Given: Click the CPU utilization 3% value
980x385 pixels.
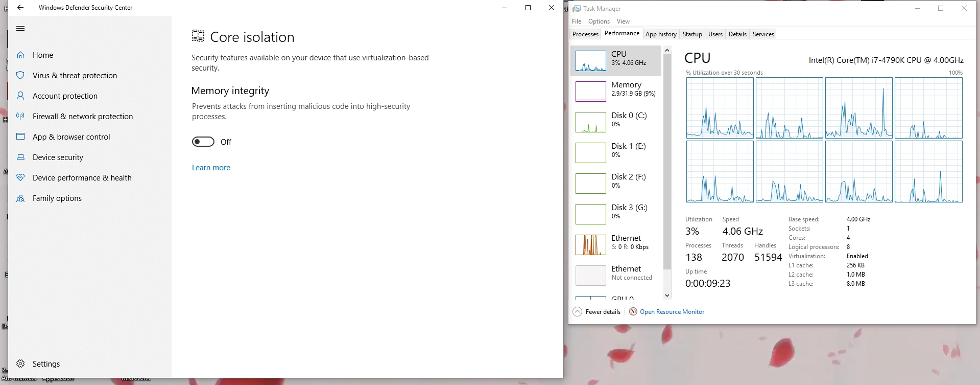Looking at the screenshot, I should 692,232.
